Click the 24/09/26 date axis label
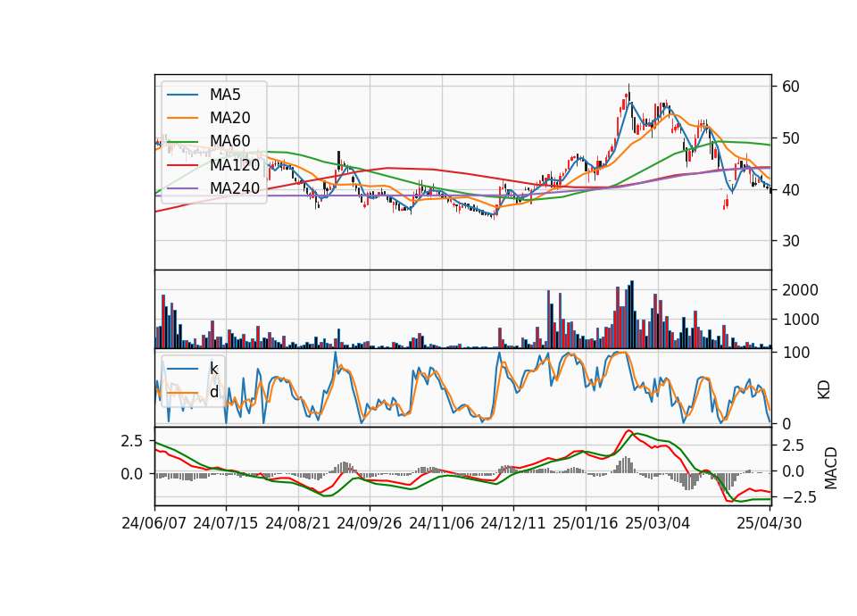This screenshot has height=616, width=857. click(x=370, y=523)
